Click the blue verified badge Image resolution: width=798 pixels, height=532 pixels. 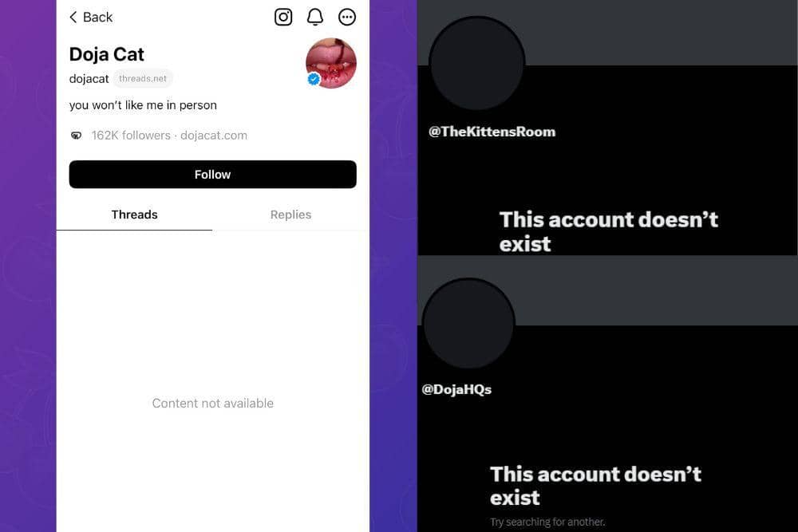314,78
